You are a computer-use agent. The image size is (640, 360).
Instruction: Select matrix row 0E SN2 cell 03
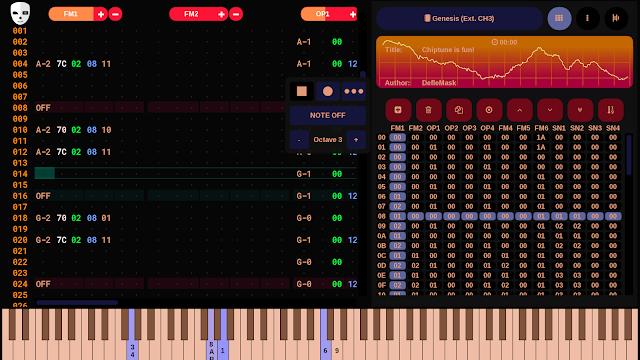[577, 276]
